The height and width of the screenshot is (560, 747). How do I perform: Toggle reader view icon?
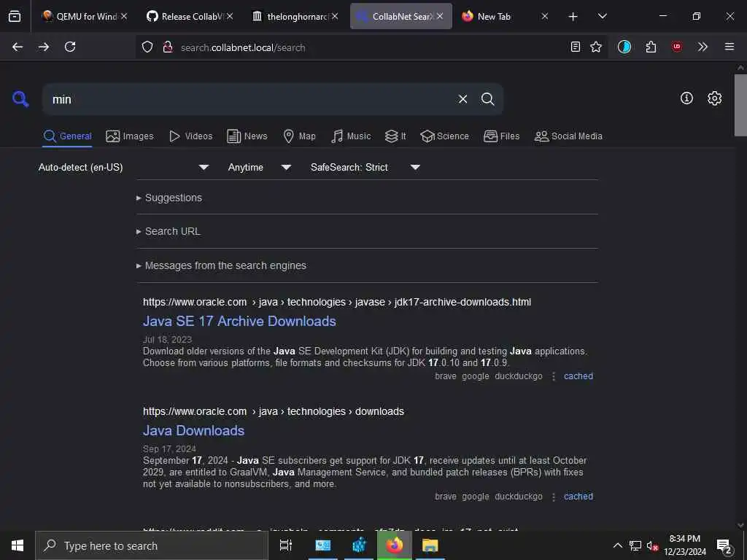tap(576, 47)
